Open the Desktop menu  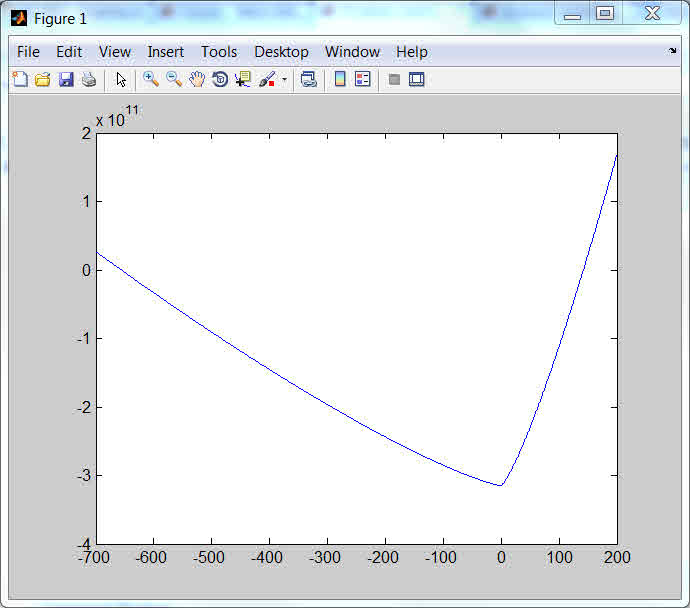[281, 52]
